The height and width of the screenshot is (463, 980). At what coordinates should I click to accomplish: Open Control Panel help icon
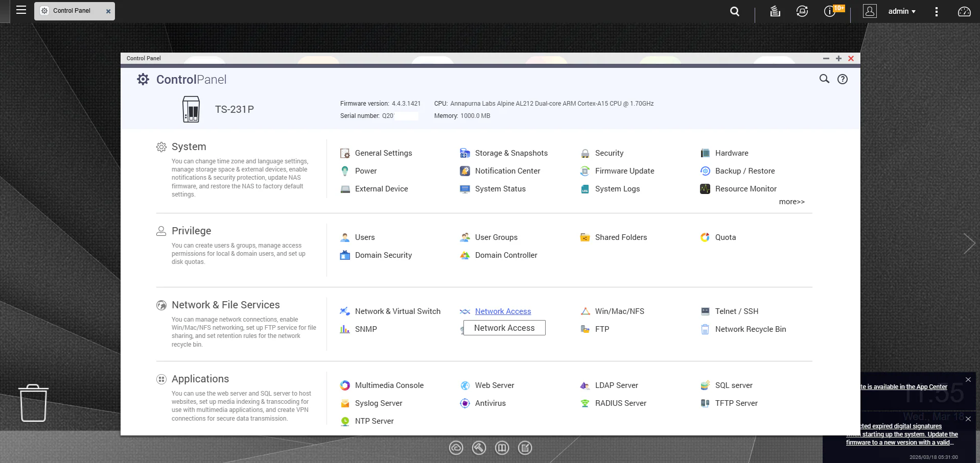(x=843, y=79)
